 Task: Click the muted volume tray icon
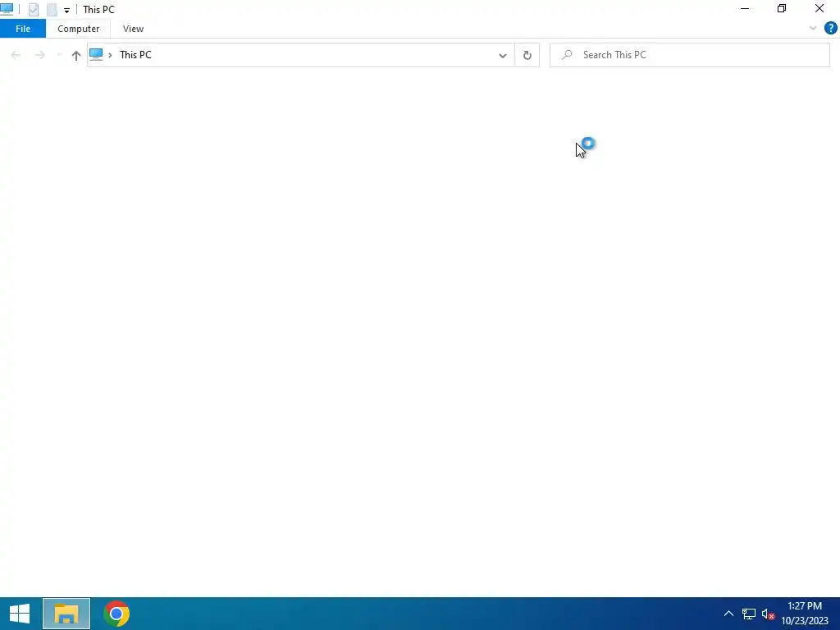tap(768, 614)
